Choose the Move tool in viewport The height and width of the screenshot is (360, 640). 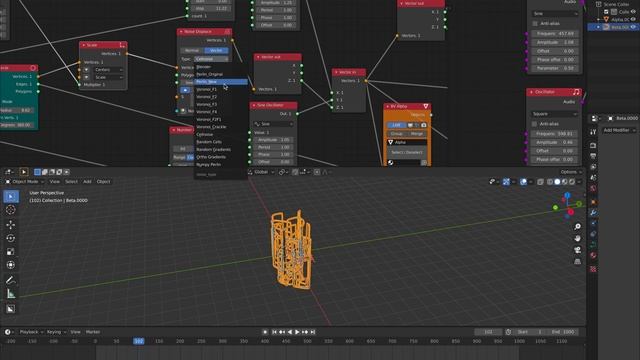pos(11,225)
